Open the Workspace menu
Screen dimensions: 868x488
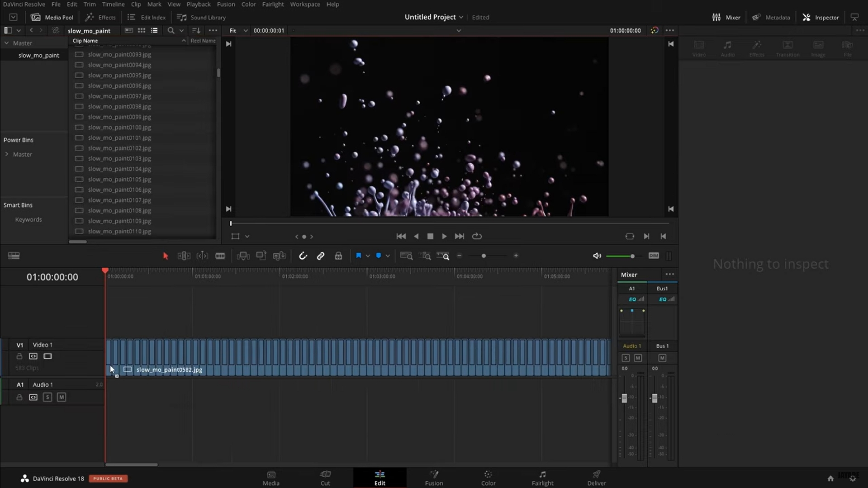pos(305,4)
